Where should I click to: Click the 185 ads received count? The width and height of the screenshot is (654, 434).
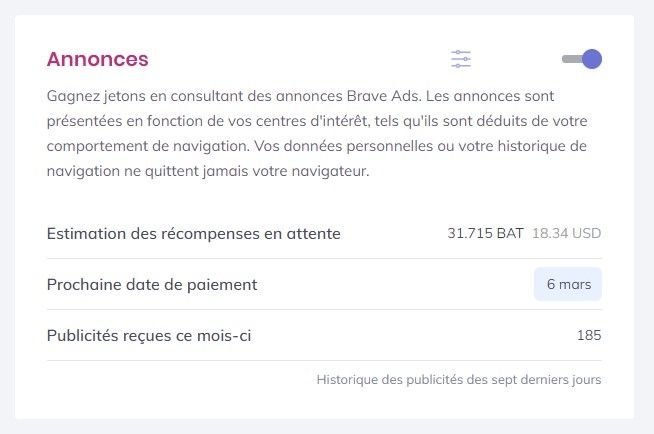(x=589, y=335)
